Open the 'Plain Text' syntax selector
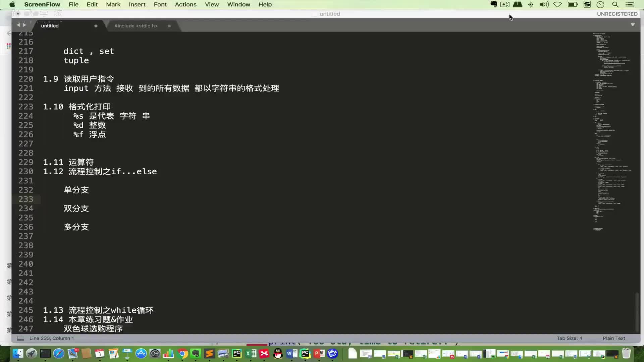The height and width of the screenshot is (362, 644). [614, 338]
